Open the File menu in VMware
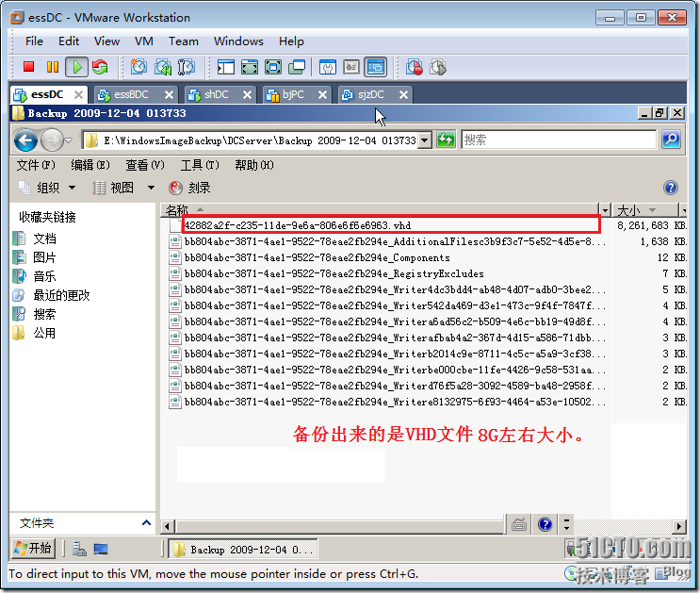 [x=34, y=41]
